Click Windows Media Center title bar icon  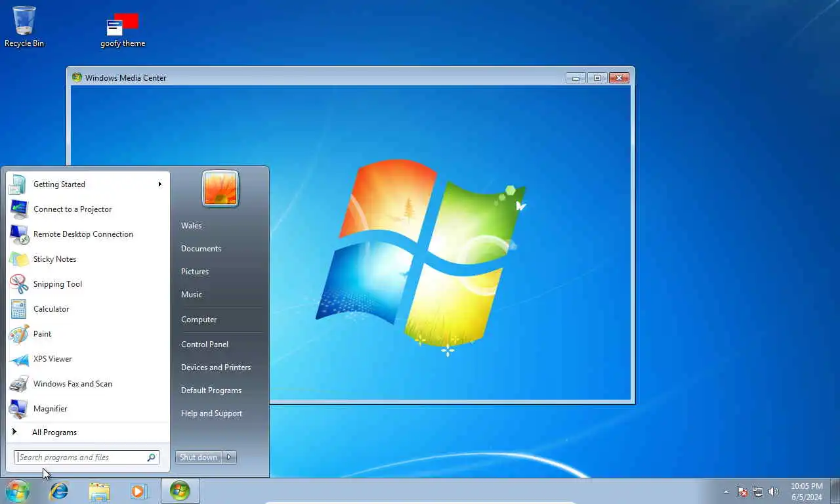coord(77,77)
